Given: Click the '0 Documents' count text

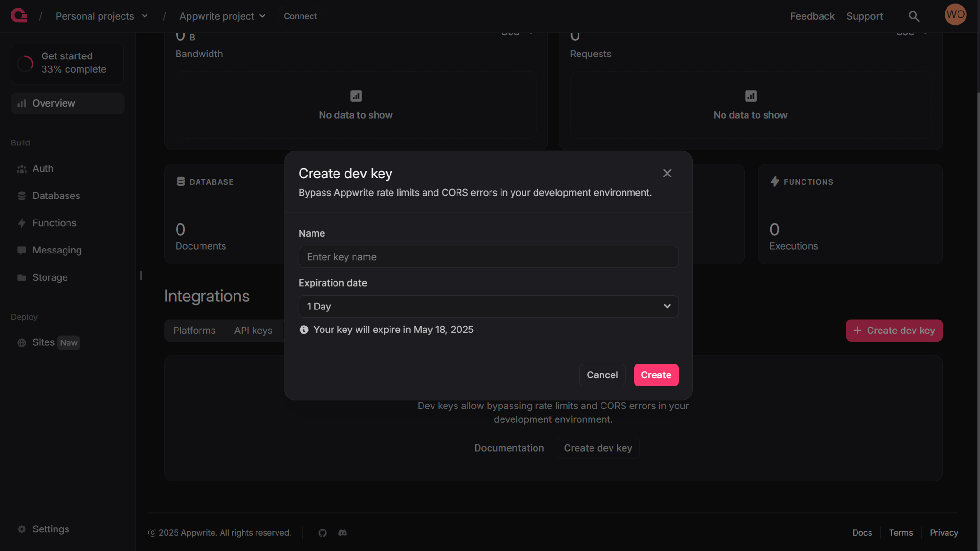Looking at the screenshot, I should 200,236.
